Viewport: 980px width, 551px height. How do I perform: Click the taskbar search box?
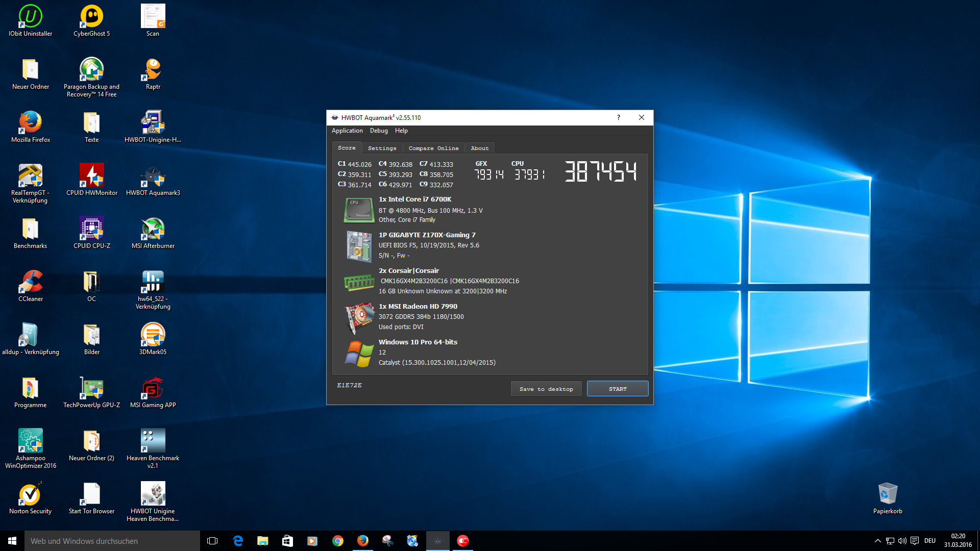pos(112,541)
